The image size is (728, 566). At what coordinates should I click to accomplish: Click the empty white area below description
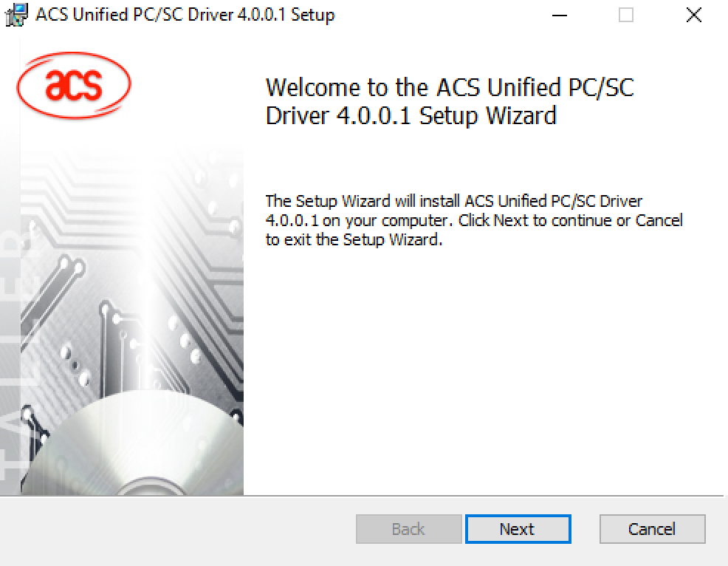click(x=483, y=372)
